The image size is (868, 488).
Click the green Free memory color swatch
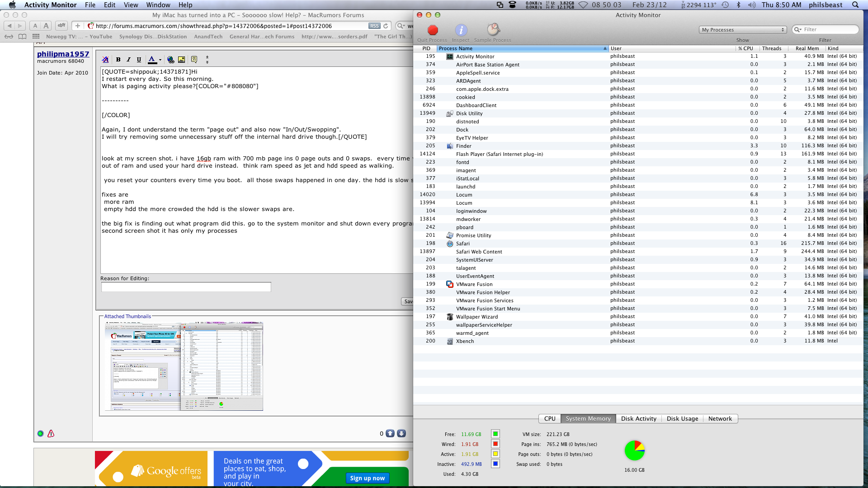coord(495,434)
